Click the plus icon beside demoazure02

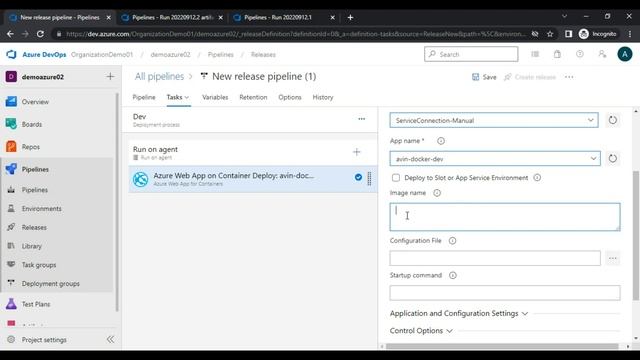click(110, 76)
